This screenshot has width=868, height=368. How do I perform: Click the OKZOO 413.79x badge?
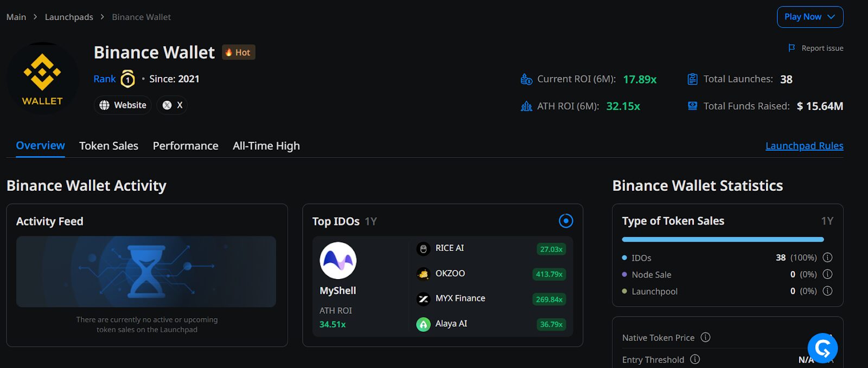(x=549, y=274)
